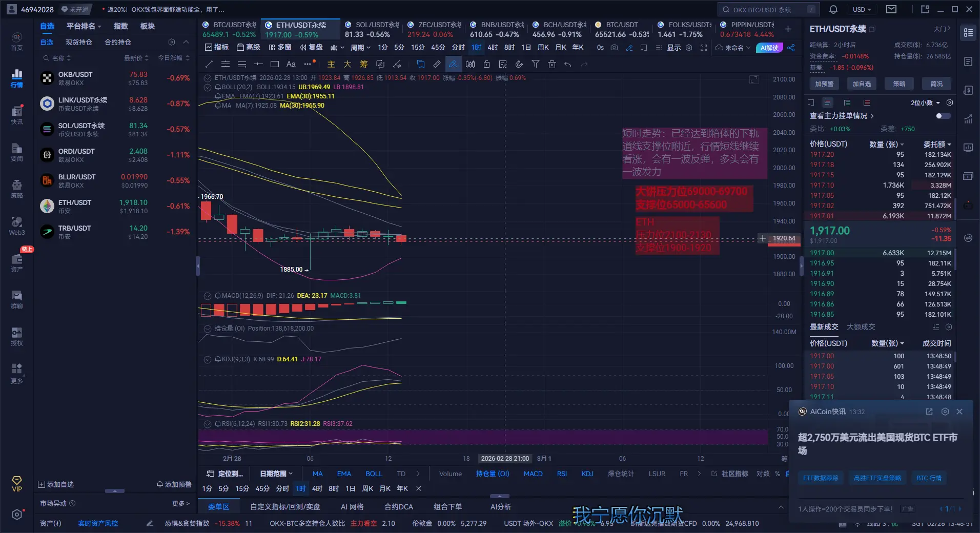Open the USD currency dropdown

862,9
